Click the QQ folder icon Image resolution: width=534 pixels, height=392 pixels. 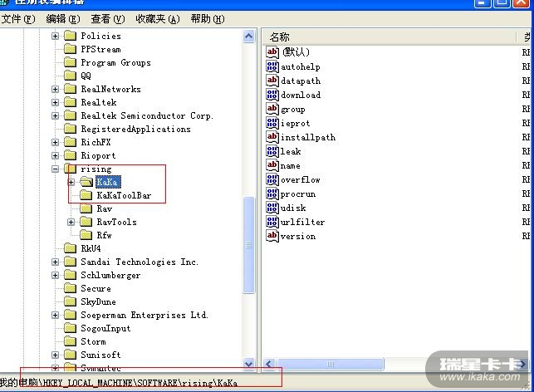coord(70,76)
